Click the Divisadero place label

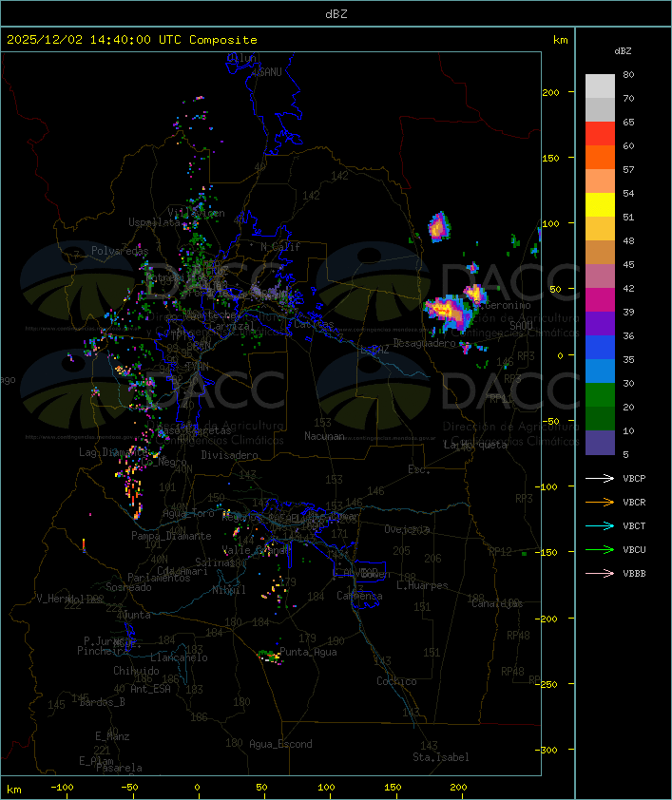(x=230, y=455)
